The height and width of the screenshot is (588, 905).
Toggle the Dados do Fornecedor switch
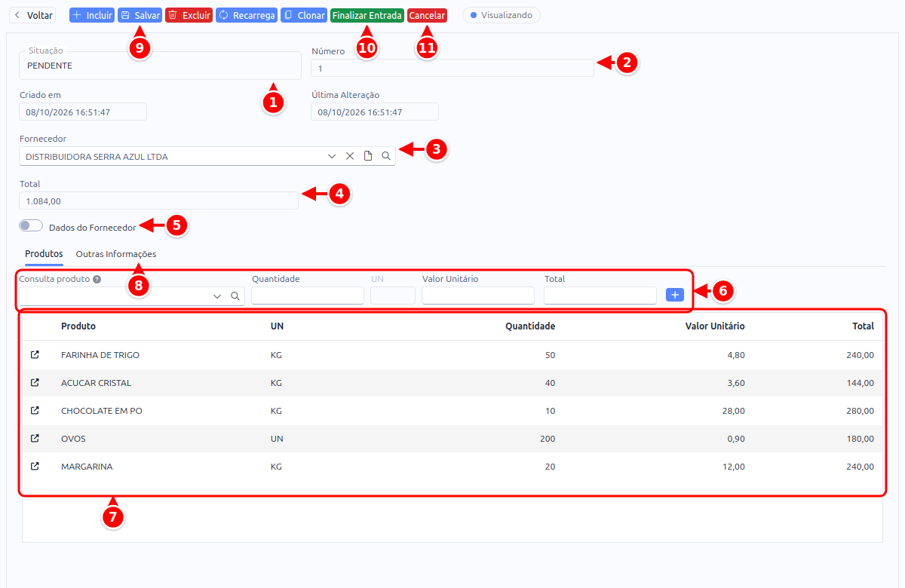[31, 225]
